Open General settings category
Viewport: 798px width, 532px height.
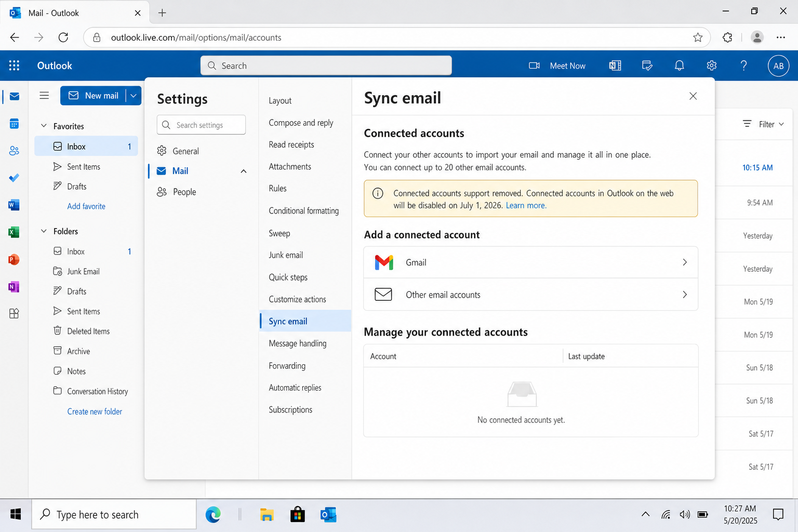(x=178, y=151)
